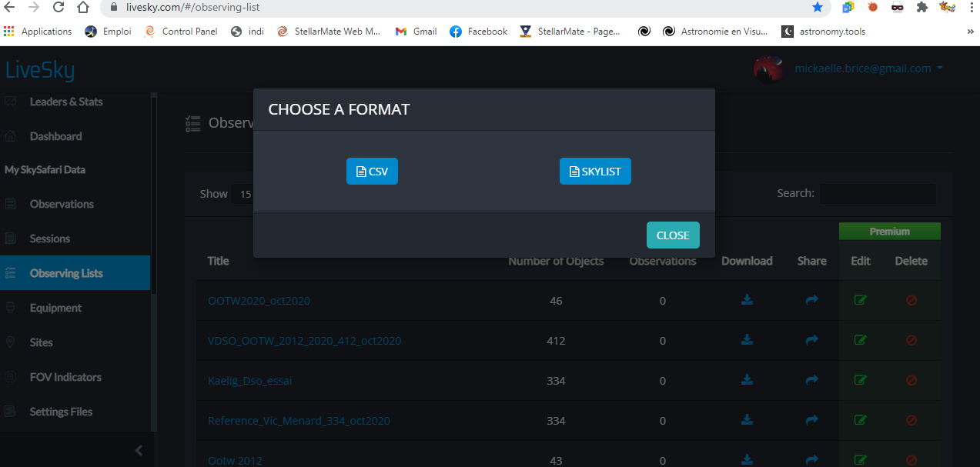980x467 pixels.
Task: Delete the Kaelig_Dso_essai list
Action: (911, 380)
